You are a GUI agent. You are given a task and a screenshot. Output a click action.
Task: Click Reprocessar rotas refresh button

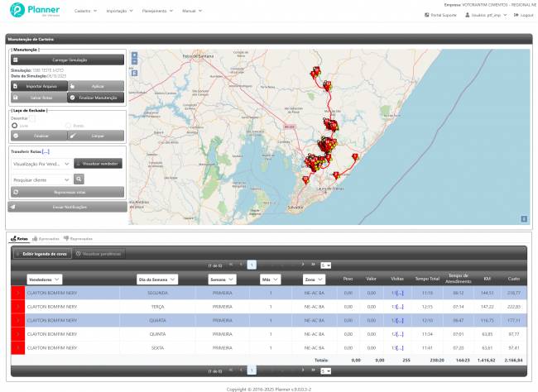pos(67,192)
